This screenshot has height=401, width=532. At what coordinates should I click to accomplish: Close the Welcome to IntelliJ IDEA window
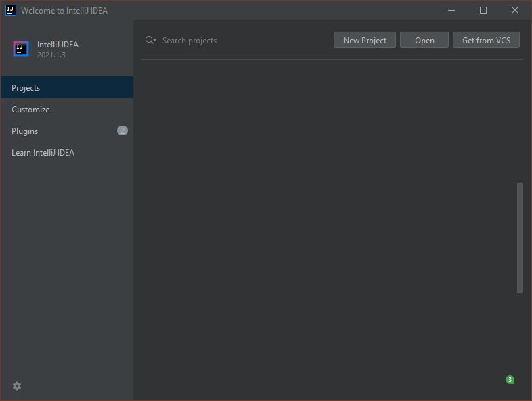tap(515, 10)
